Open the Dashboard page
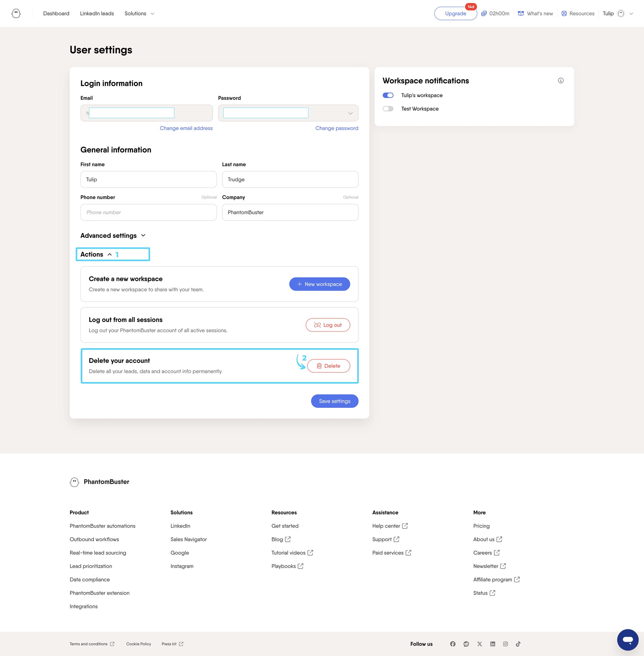This screenshot has width=644, height=656. coord(56,14)
